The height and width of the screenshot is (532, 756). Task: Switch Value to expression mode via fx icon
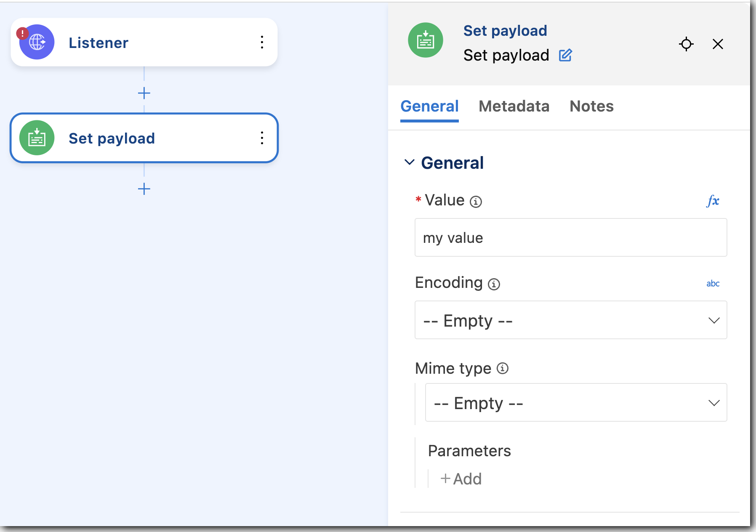coord(713,200)
